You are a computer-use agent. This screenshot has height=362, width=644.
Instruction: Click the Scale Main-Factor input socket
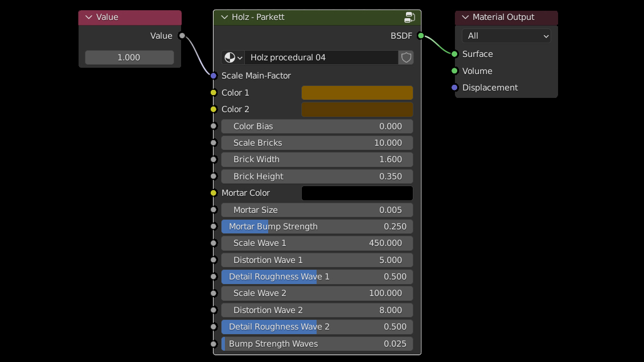[214, 76]
